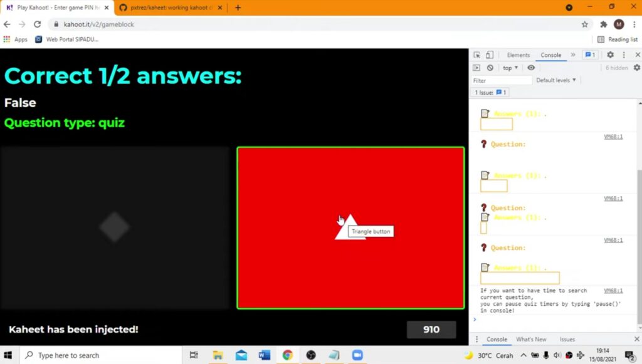The height and width of the screenshot is (364, 642).
Task: Open the clock showing 19:14
Action: click(603, 355)
